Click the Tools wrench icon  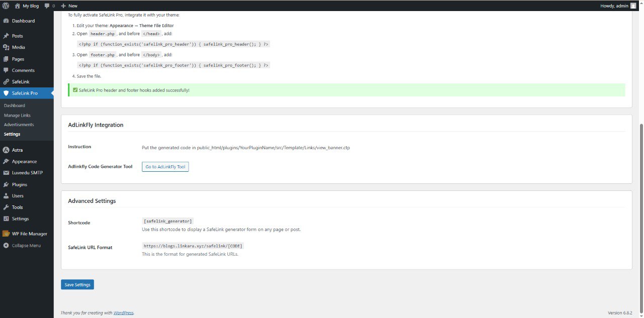pyautogui.click(x=6, y=207)
